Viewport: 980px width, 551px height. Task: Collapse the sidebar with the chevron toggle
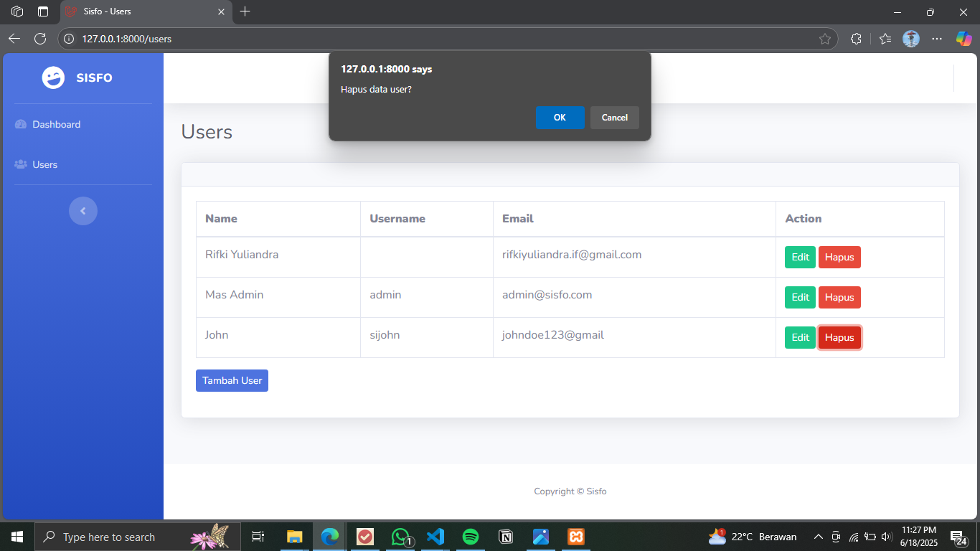[83, 211]
